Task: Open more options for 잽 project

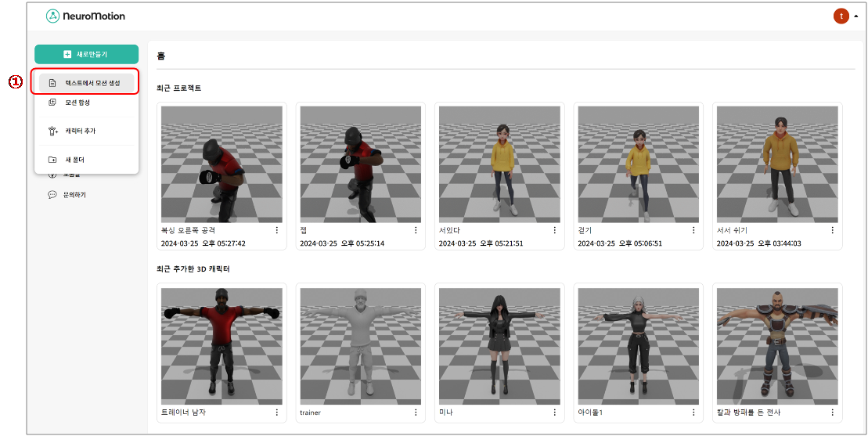Action: (x=416, y=230)
